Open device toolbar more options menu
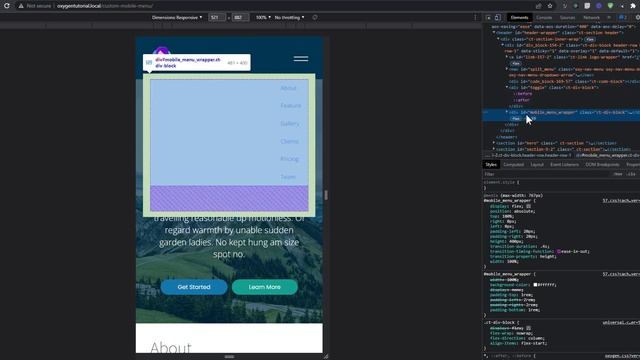Screen dimensions: 640x360 [x=475, y=18]
